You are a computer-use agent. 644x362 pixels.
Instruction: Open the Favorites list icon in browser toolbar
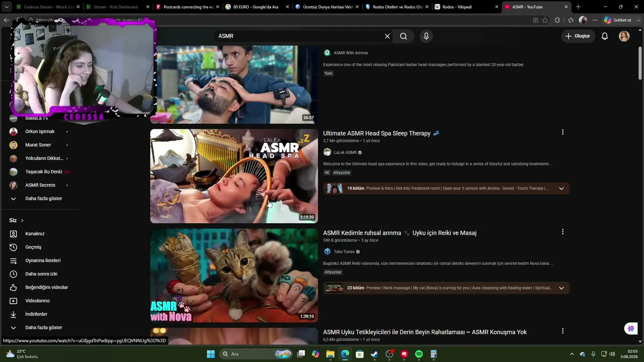coord(571,20)
